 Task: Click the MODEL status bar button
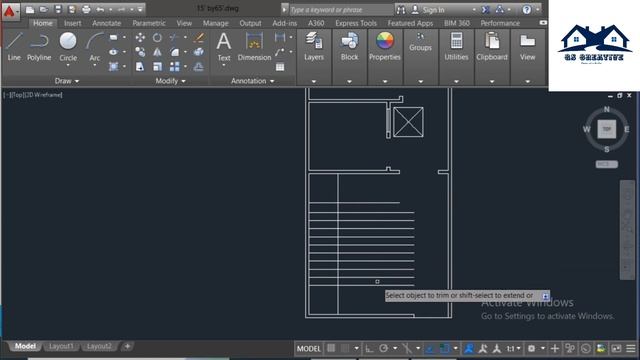pyautogui.click(x=309, y=348)
